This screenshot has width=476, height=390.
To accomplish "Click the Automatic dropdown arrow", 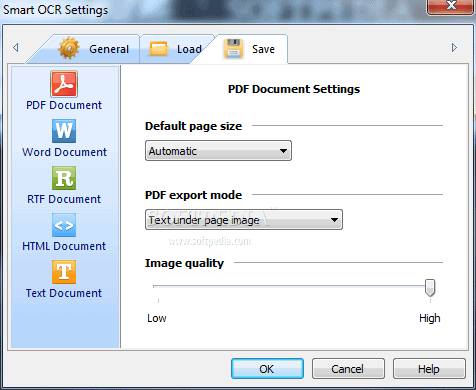I will [x=283, y=151].
